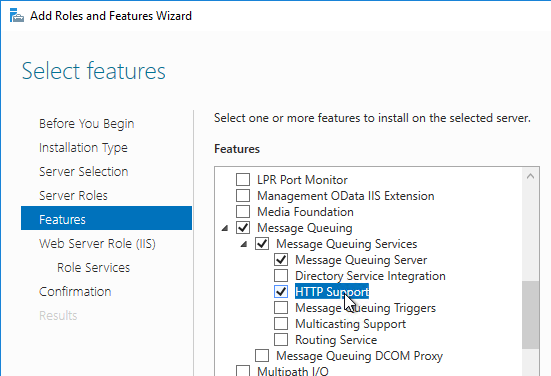Select the Message Queuing Services label
The width and height of the screenshot is (551, 376).
(346, 244)
